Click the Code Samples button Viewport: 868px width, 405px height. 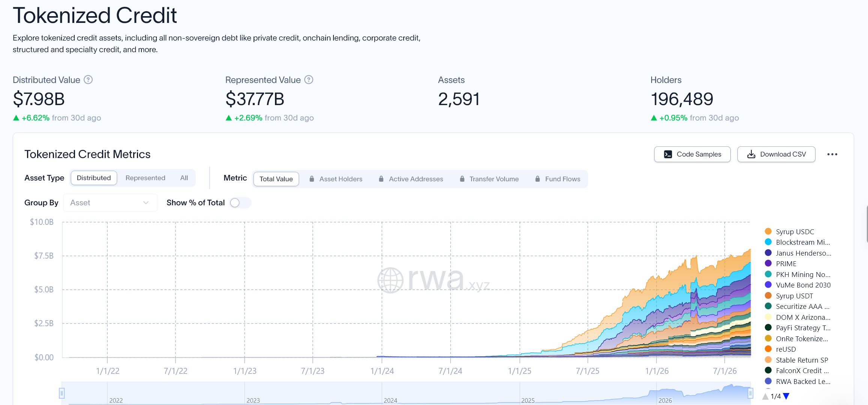click(692, 154)
